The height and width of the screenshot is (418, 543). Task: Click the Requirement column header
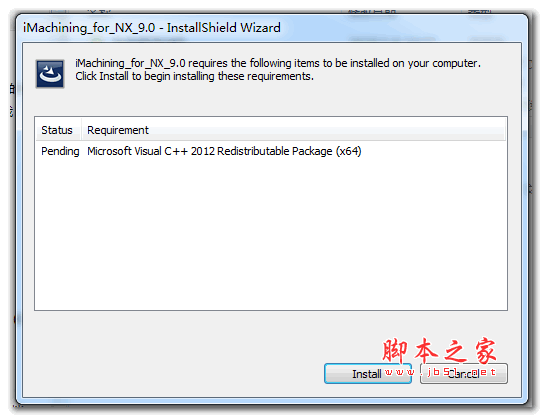click(118, 130)
